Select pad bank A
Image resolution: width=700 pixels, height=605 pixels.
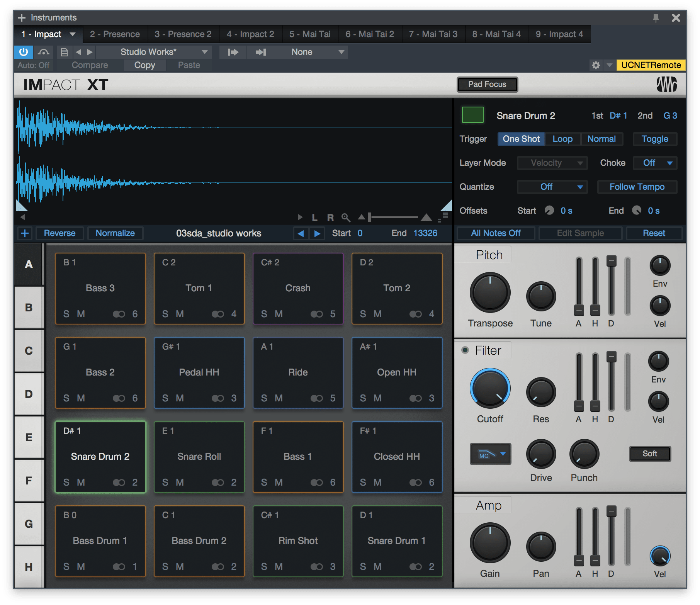[29, 264]
